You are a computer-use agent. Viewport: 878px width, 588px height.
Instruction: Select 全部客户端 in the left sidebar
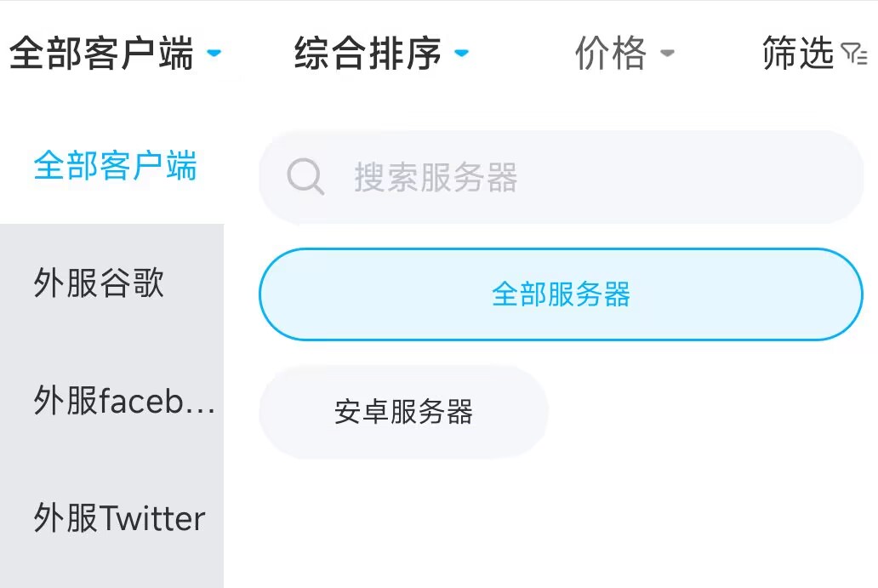[115, 166]
